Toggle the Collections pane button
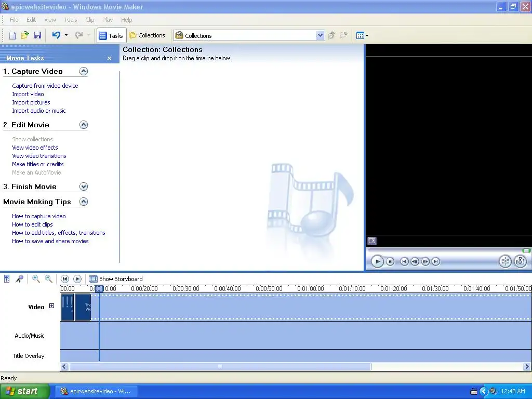Screen dimensions: 532x399 click(147, 35)
